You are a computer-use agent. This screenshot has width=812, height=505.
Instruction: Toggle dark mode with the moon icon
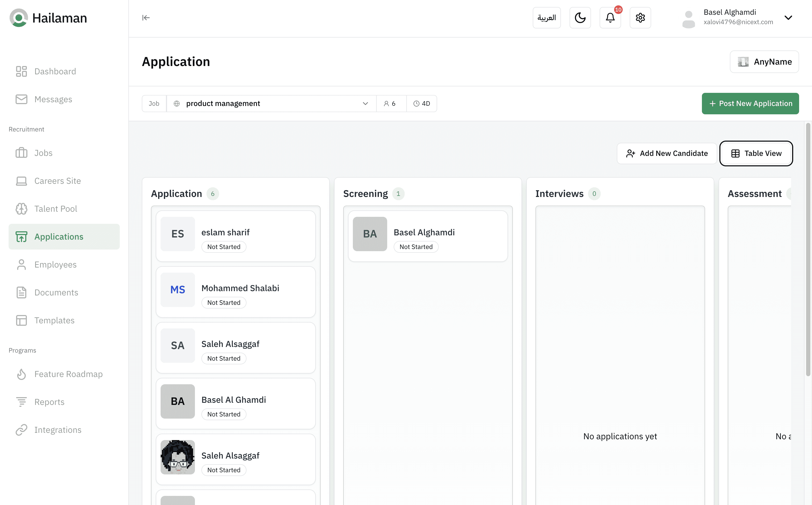pos(580,18)
